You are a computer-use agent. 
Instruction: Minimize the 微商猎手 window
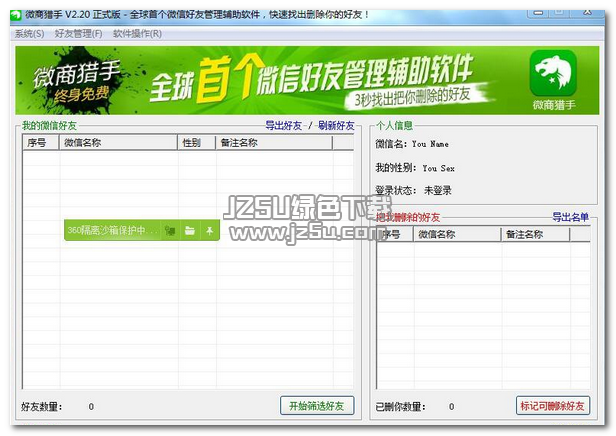tap(539, 13)
